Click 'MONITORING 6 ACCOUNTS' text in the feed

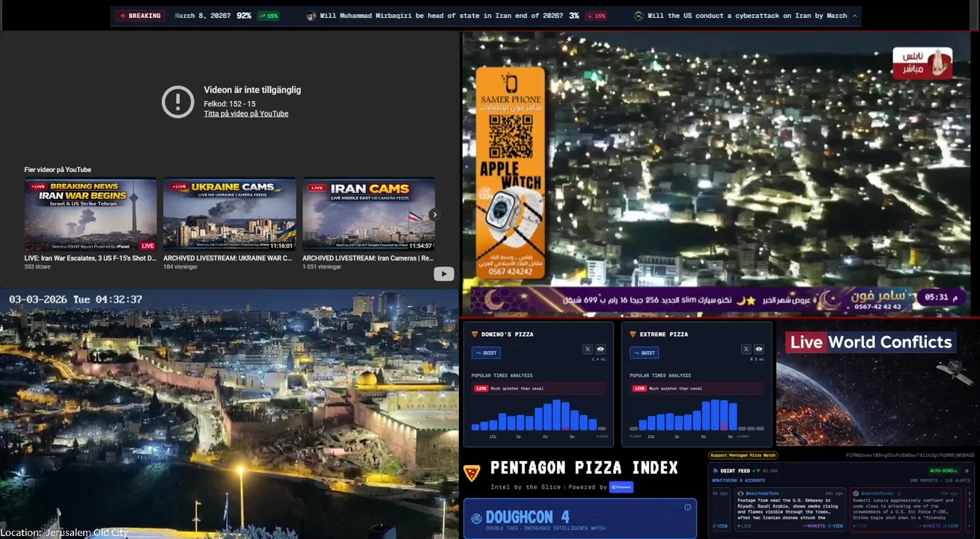pos(737,480)
